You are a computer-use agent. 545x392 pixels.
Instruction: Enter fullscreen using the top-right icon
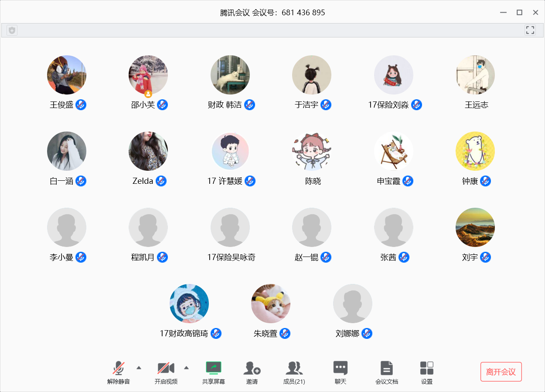[530, 30]
